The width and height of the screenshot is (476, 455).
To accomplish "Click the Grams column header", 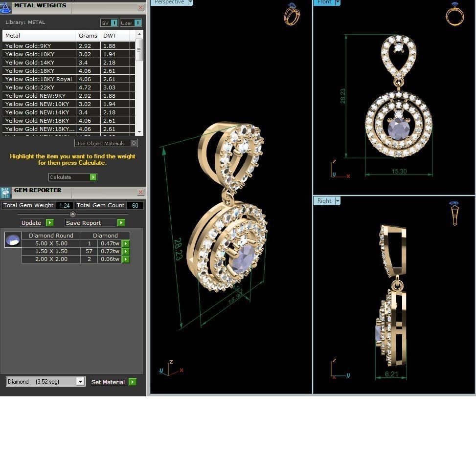I will click(88, 36).
